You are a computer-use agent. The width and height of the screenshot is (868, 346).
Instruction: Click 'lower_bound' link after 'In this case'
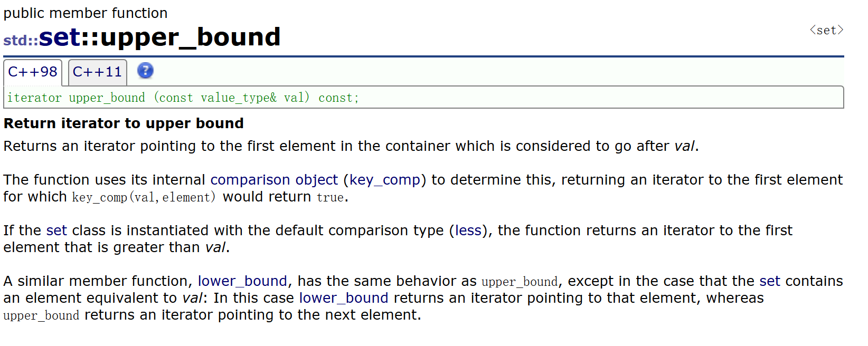click(344, 298)
